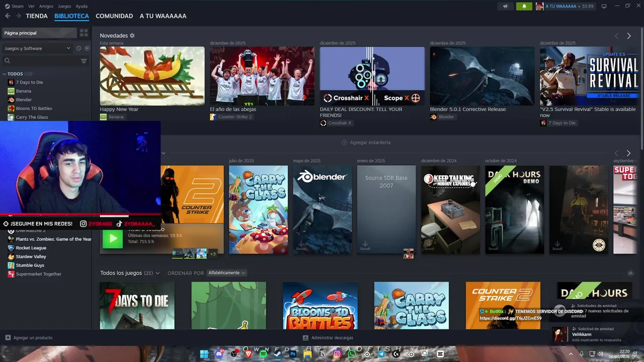This screenshot has width=644, height=362.
Task: Switch to the TIENDA tab
Action: (37, 16)
